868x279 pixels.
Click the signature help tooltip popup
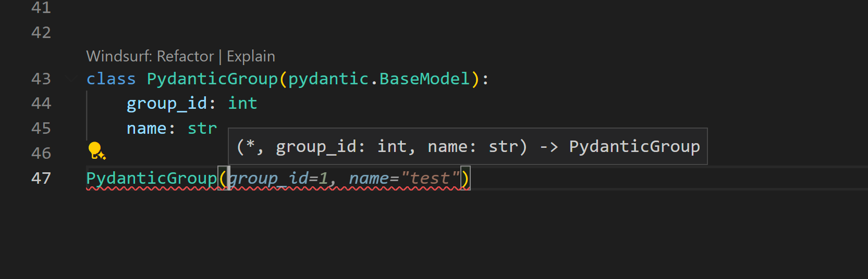pyautogui.click(x=467, y=146)
